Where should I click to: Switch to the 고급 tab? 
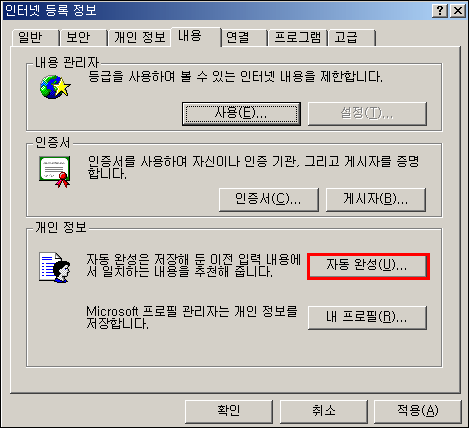(x=352, y=37)
